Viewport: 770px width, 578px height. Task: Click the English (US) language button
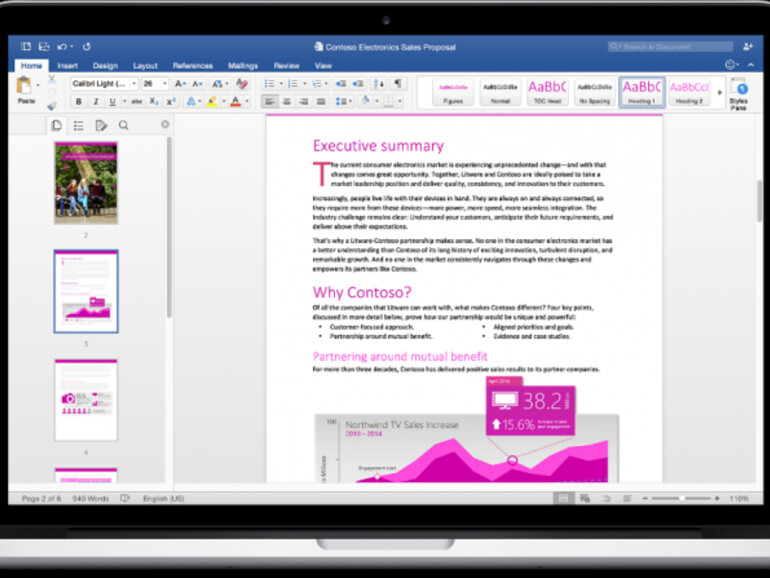click(164, 498)
